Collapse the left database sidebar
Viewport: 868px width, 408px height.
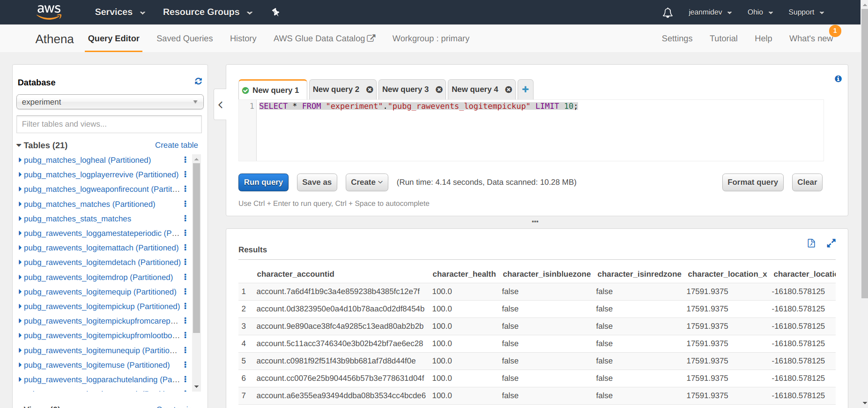pos(220,105)
